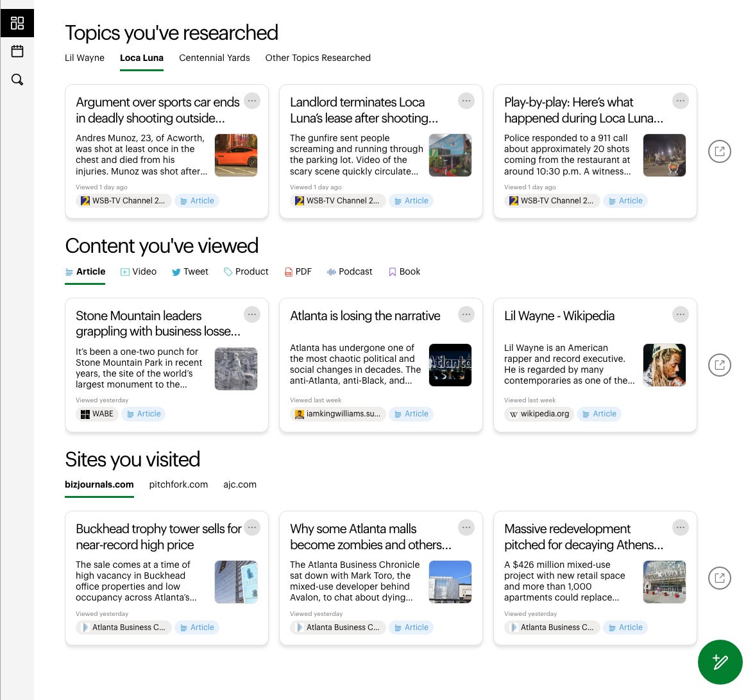Click WSB-TV source chip on Landlord terminates card

click(337, 201)
